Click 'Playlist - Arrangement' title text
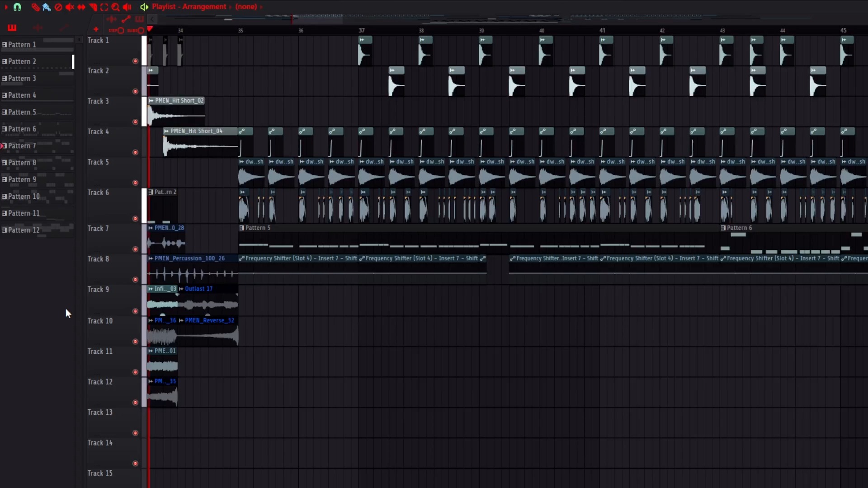 (x=189, y=7)
